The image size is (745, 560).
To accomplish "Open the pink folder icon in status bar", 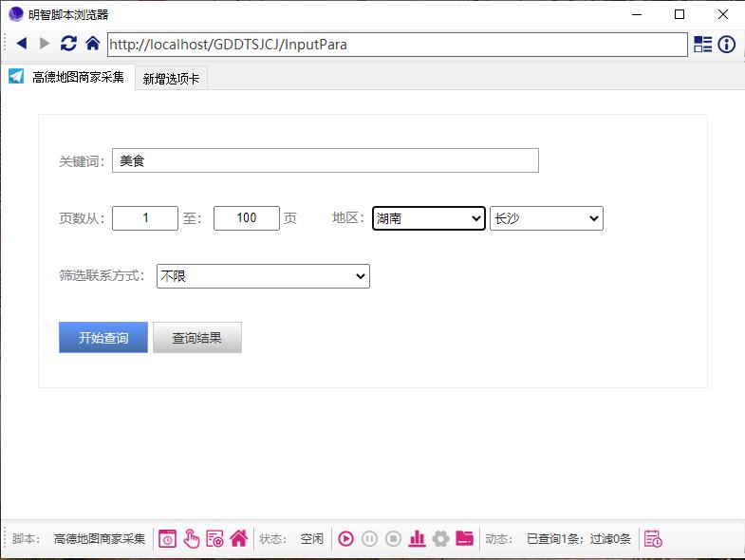I will [464, 539].
